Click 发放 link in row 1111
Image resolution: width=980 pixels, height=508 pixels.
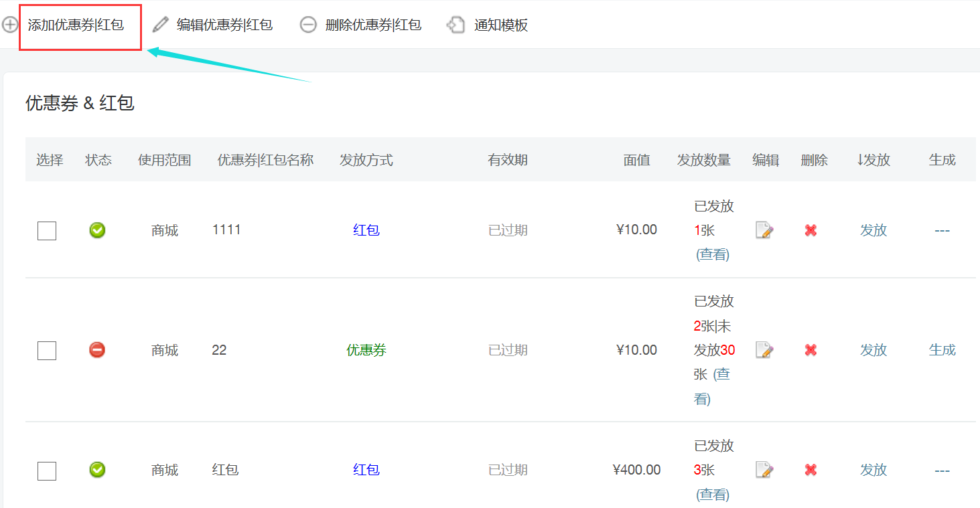[x=873, y=230]
